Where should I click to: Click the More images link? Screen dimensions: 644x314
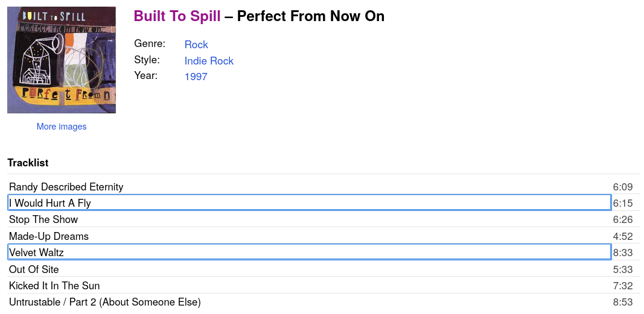(62, 127)
